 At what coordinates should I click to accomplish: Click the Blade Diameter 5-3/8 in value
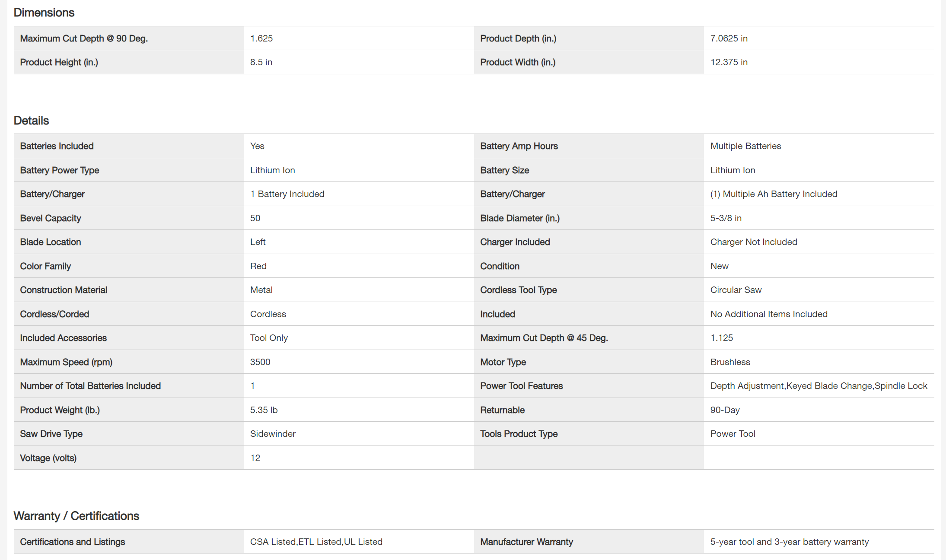(x=726, y=218)
